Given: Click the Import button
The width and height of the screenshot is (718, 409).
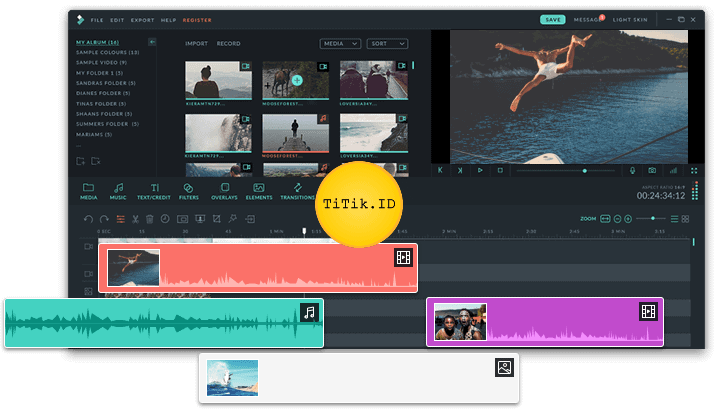Looking at the screenshot, I should pos(196,44).
